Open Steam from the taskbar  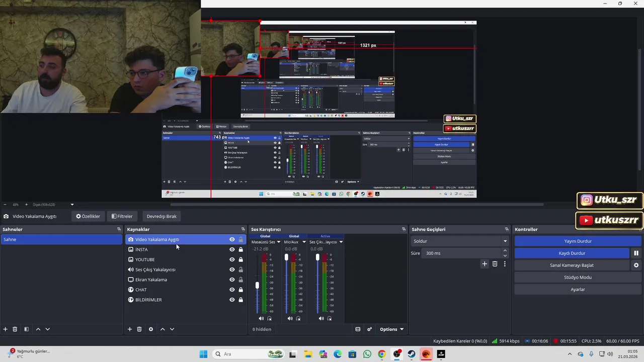coord(411,354)
